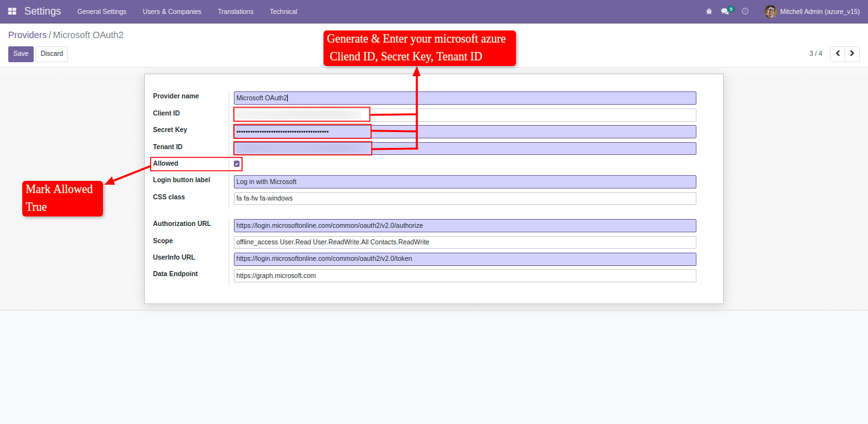Toggle the Allowed checkbox

click(237, 164)
